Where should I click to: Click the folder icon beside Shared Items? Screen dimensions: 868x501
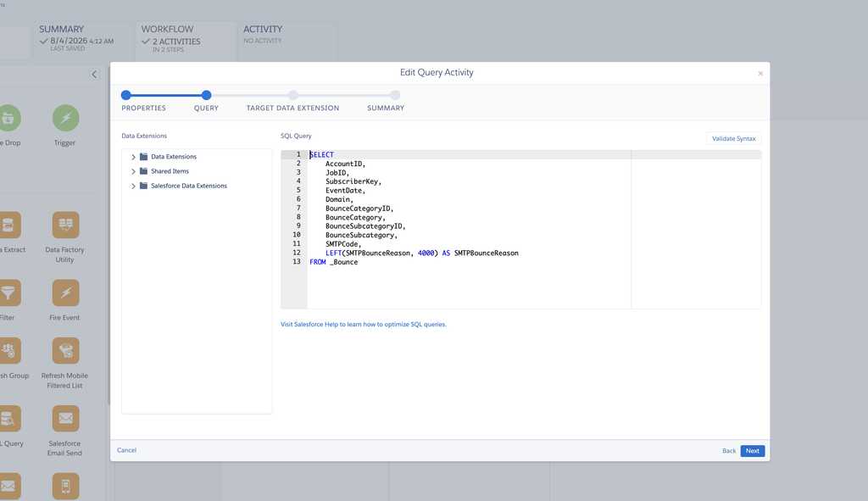143,171
